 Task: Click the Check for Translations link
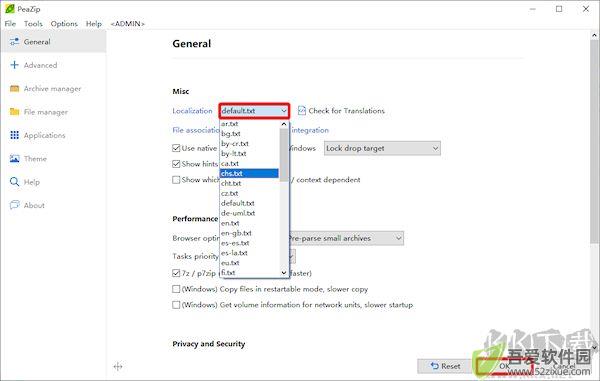tap(346, 111)
